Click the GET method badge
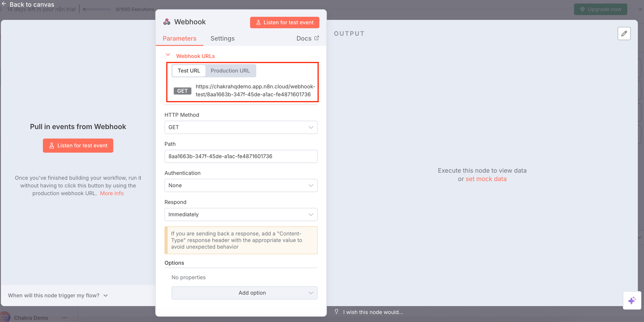The height and width of the screenshot is (322, 644). click(x=182, y=91)
